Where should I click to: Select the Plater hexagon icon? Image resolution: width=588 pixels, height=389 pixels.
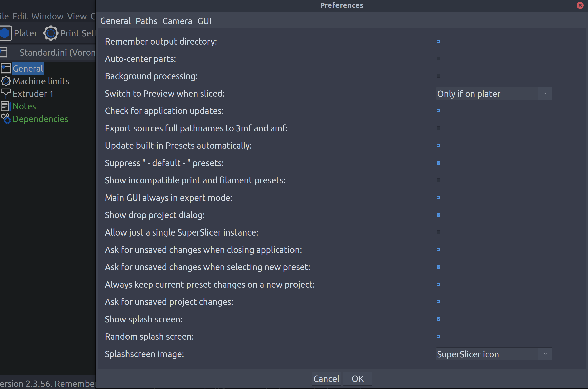5,33
